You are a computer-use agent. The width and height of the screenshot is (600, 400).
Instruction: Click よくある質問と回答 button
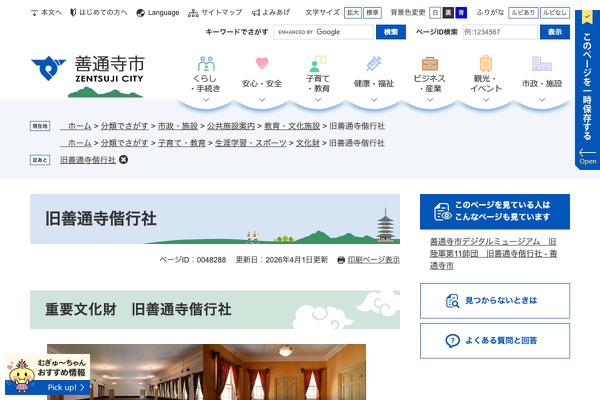coord(495,341)
